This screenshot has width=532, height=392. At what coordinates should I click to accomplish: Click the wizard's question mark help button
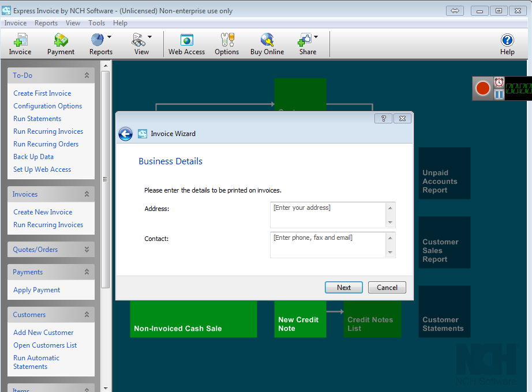pyautogui.click(x=383, y=118)
